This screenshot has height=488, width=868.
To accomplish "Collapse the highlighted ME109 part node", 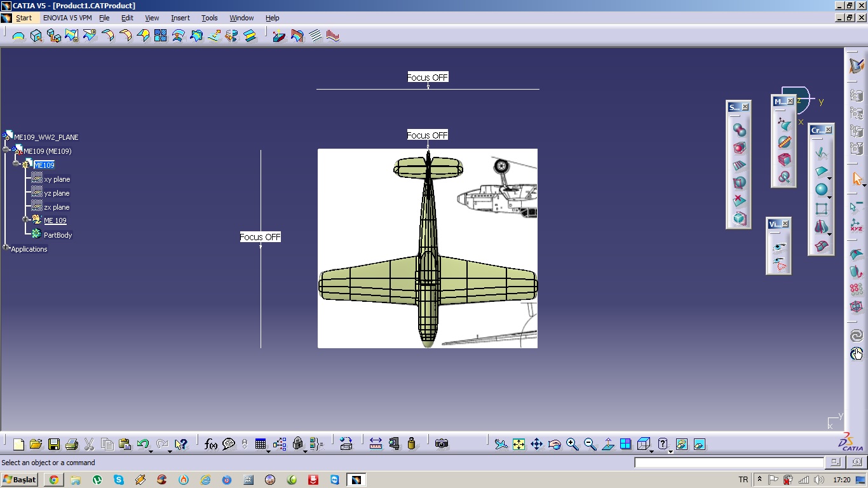I will (x=17, y=165).
